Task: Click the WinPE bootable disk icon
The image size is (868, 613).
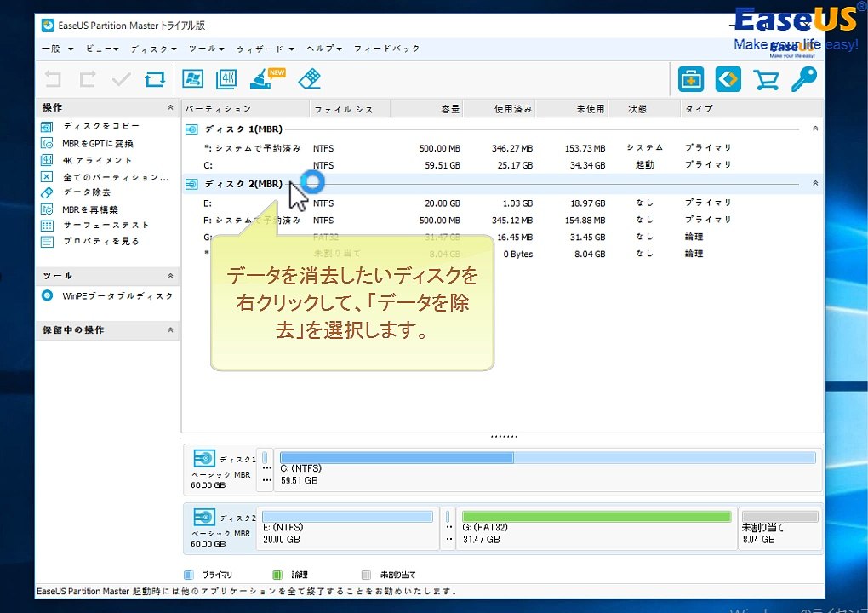Action: 47,295
